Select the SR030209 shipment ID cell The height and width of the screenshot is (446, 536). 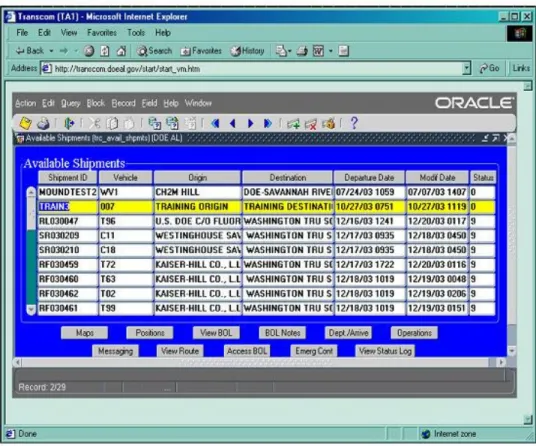coord(68,235)
